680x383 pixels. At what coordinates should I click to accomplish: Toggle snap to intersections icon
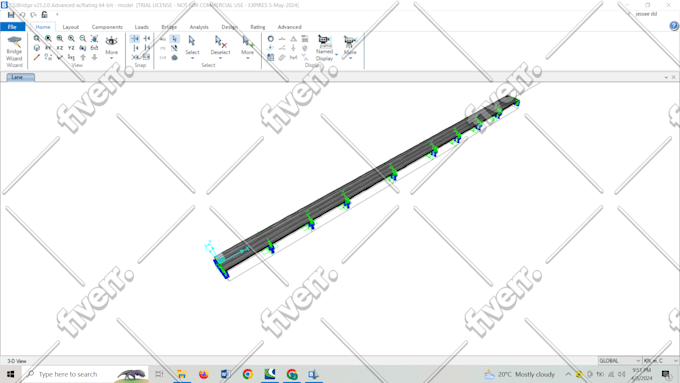tap(135, 57)
